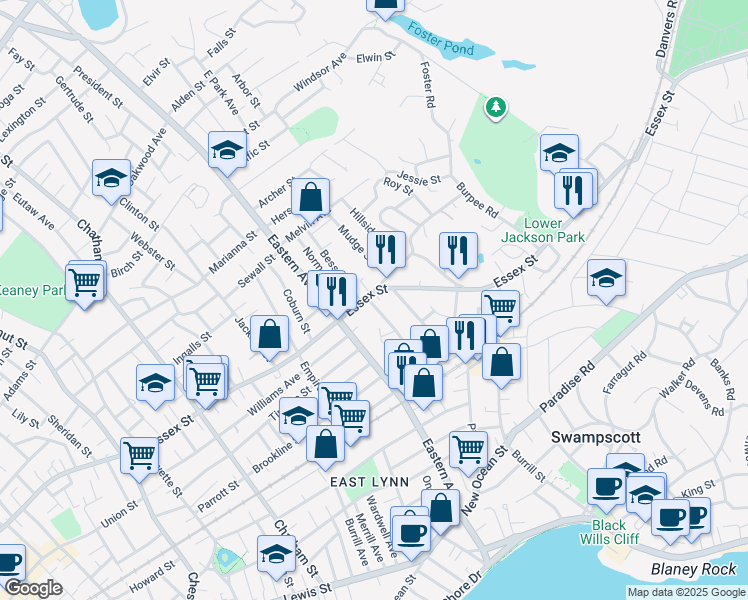Click the Google logo

[x=33, y=588]
